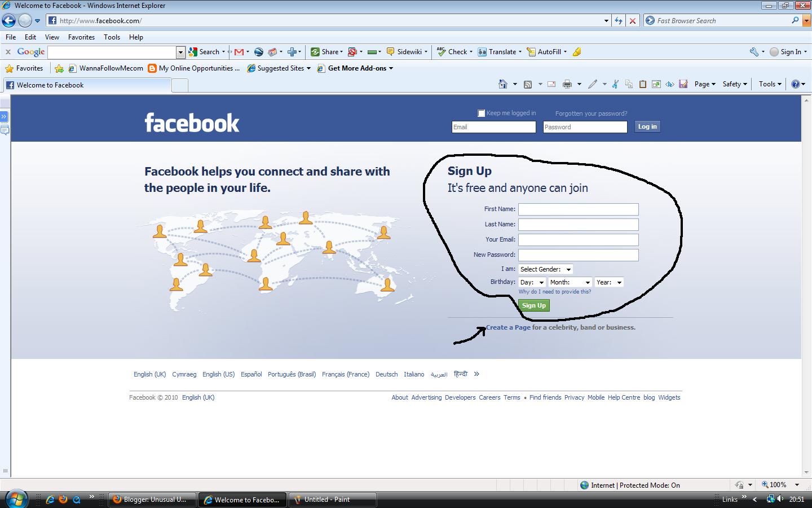Open the Favorites menu in menu bar
The image size is (812, 508).
(81, 37)
